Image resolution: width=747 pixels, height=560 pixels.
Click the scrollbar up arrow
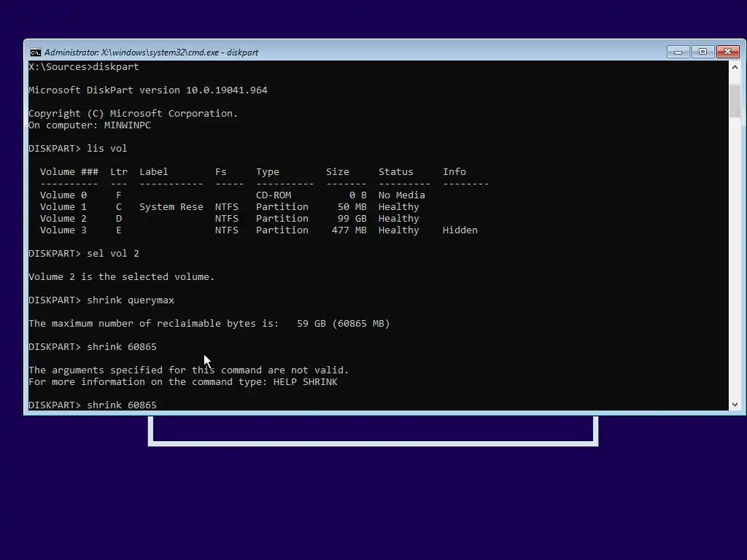pyautogui.click(x=735, y=67)
